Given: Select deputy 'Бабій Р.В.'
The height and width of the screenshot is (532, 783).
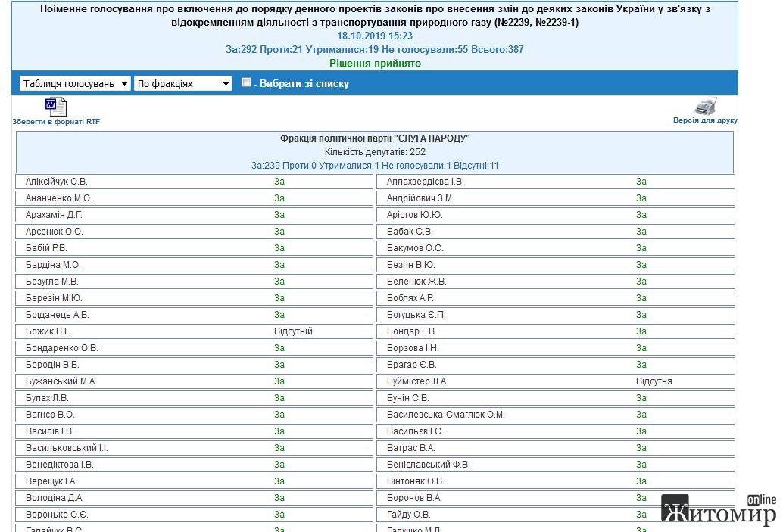Looking at the screenshot, I should 46,248.
